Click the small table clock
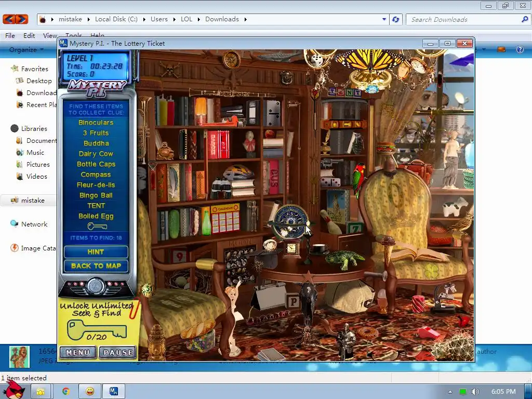This screenshot has height=399, width=532. pos(291,249)
